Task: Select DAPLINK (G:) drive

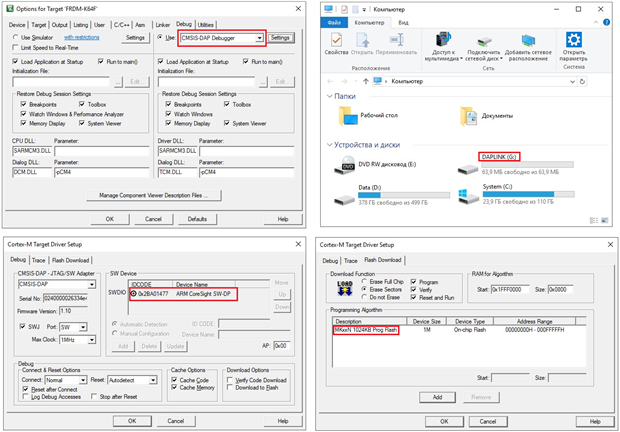Action: tap(516, 164)
